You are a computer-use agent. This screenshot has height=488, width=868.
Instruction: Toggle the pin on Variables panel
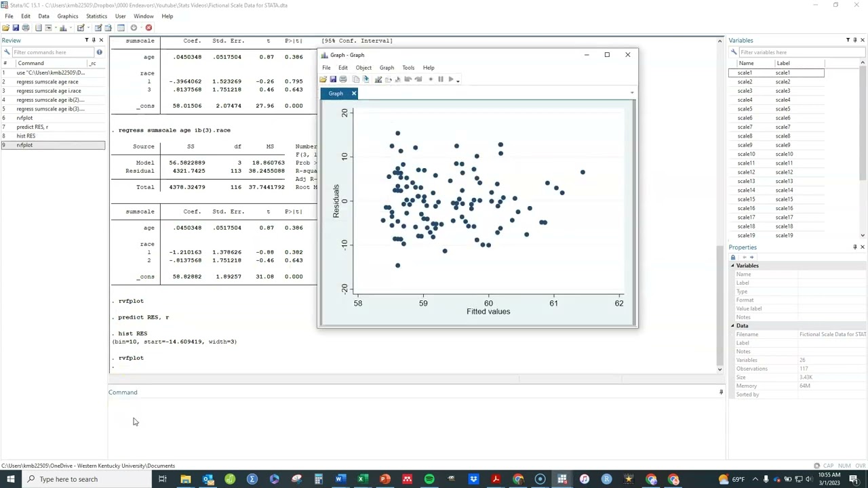point(855,40)
